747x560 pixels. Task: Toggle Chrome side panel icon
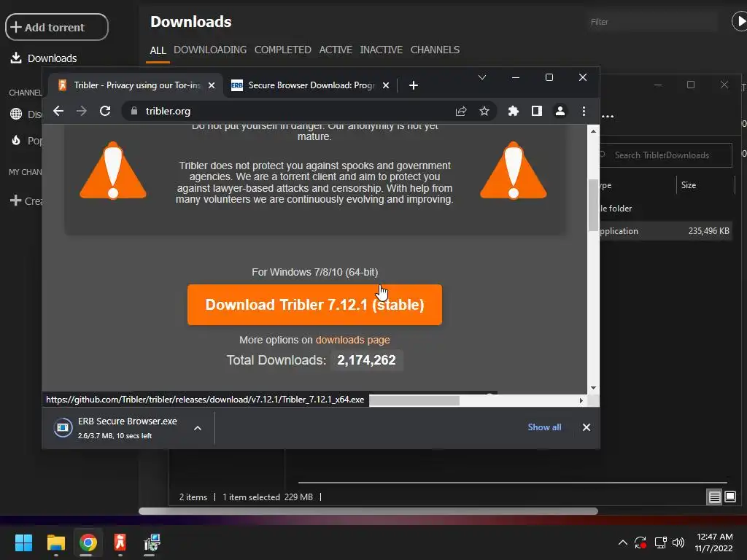[x=536, y=111]
